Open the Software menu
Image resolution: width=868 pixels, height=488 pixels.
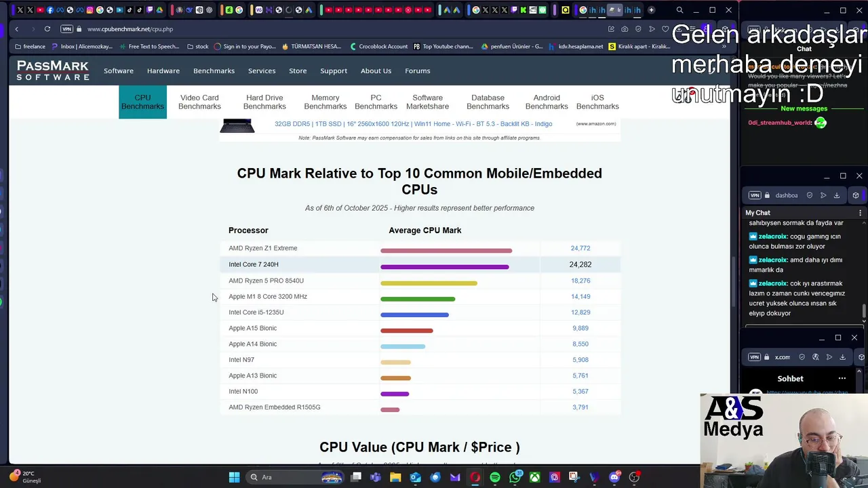pyautogui.click(x=119, y=70)
